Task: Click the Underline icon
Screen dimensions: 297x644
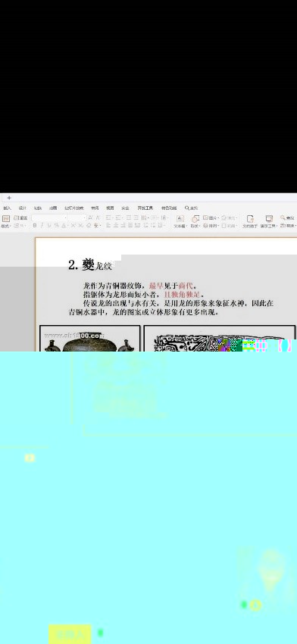Action: [49, 226]
